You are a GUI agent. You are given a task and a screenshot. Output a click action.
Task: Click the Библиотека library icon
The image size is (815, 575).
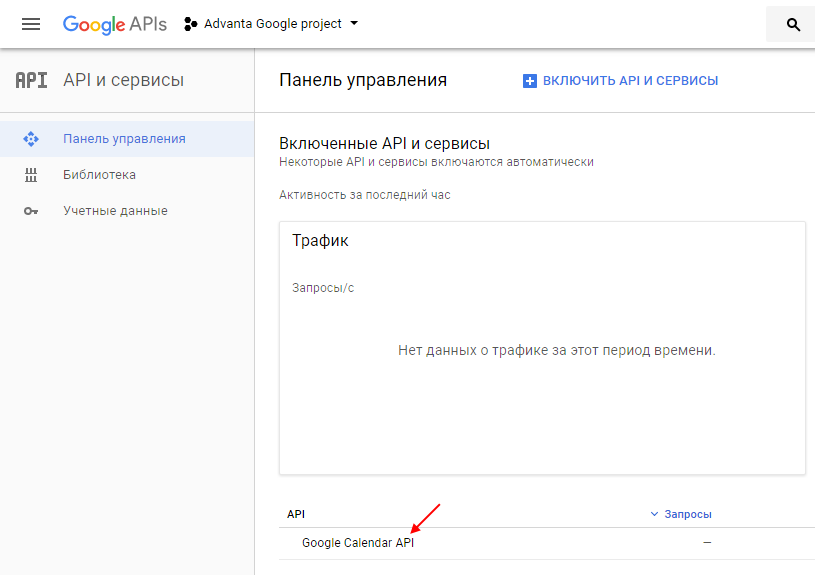pos(31,175)
